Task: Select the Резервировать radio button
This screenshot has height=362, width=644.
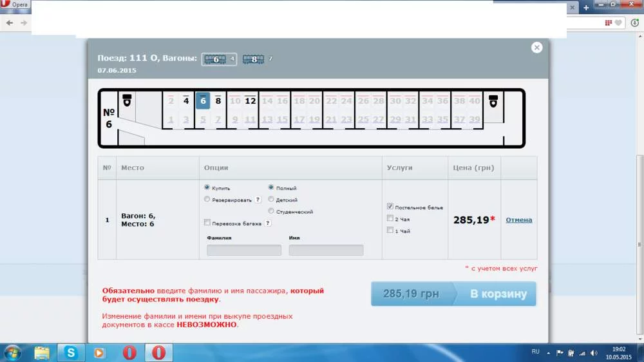Action: click(207, 199)
